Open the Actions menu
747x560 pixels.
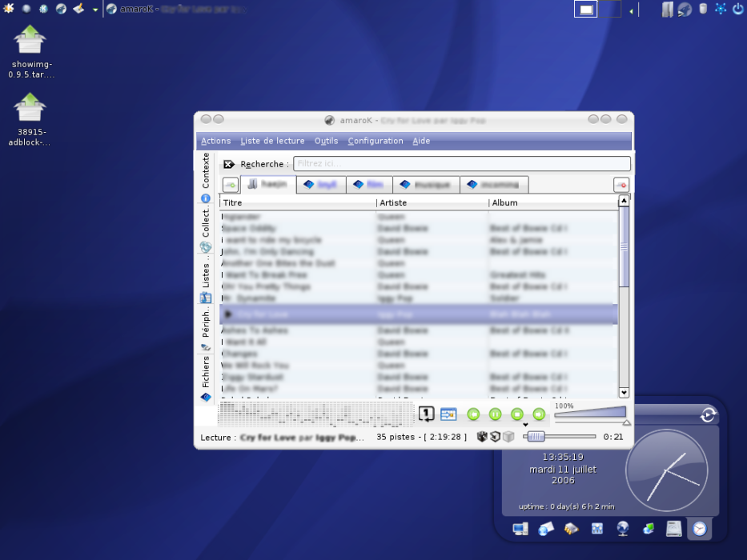click(x=216, y=141)
